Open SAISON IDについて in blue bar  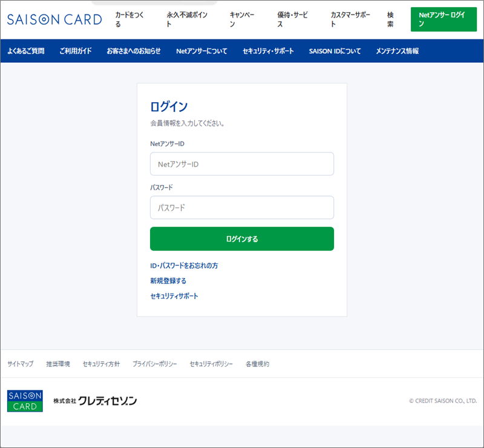335,51
